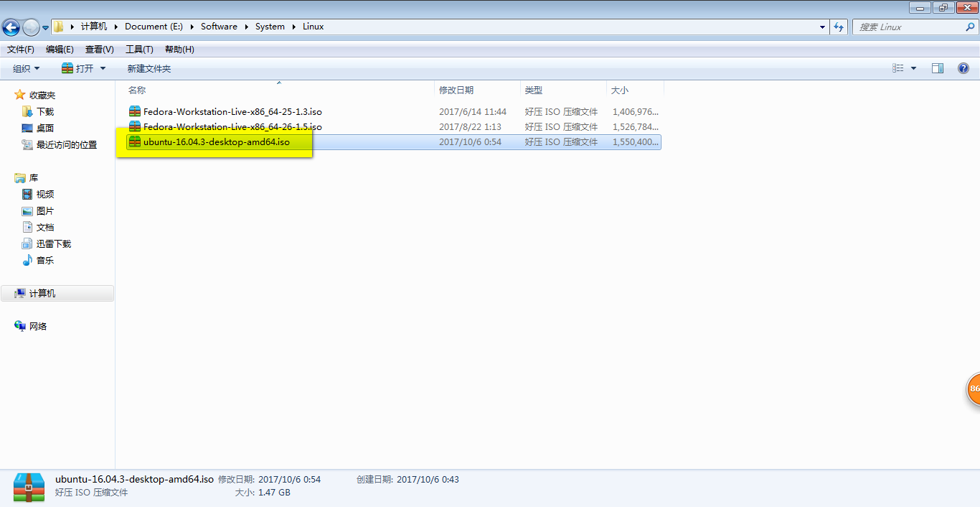Select Fedora-Workstation-Live-x86_64-26-1.5.iso file name

232,126
